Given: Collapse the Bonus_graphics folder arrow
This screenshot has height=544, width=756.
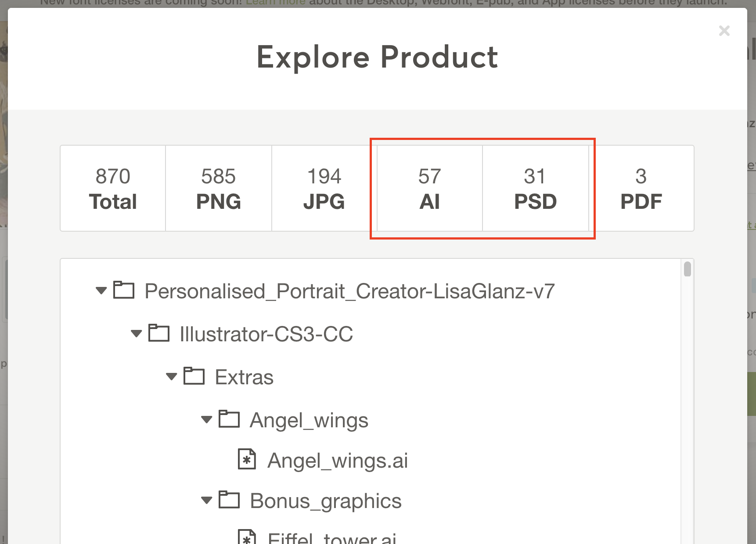Looking at the screenshot, I should pyautogui.click(x=206, y=500).
